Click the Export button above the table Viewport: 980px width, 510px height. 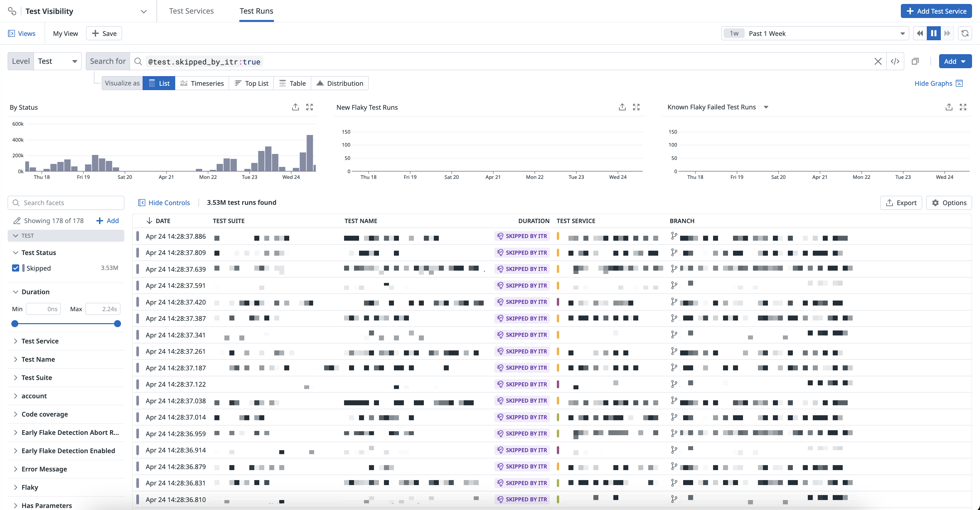click(901, 203)
